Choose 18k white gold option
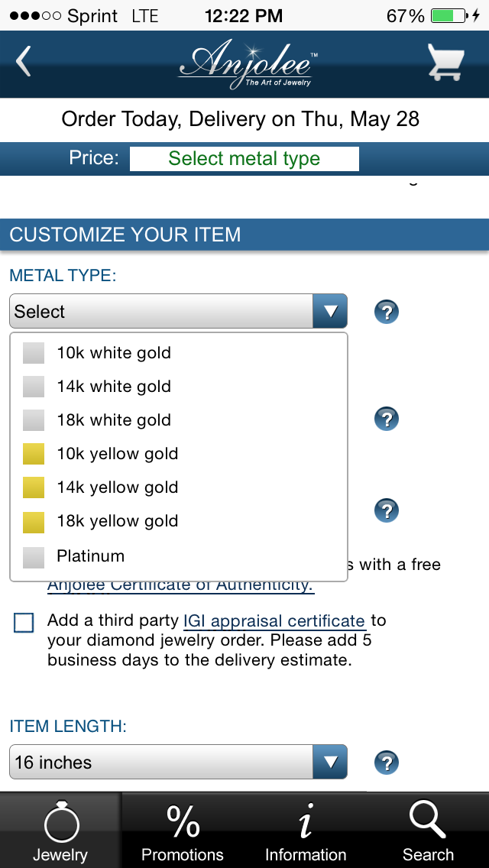 (x=179, y=419)
